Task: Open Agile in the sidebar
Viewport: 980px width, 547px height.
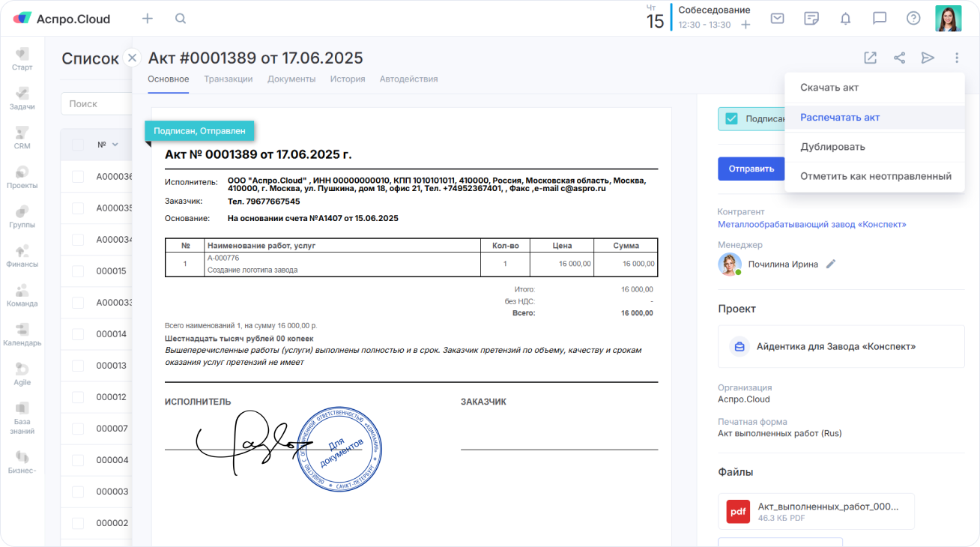Action: point(22,375)
